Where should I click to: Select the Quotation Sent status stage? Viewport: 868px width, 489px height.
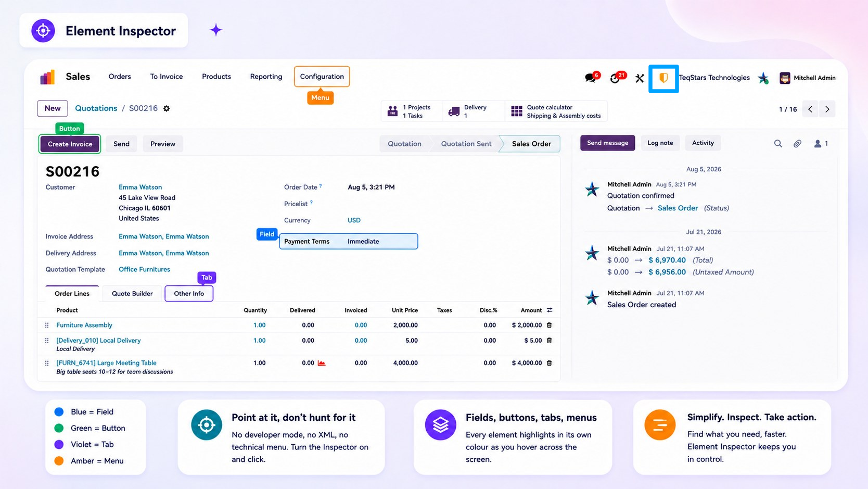pyautogui.click(x=466, y=144)
